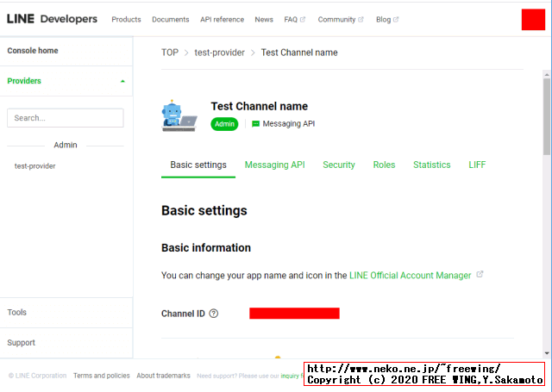Switch to the Security tab
Viewport: 552px width, 392px height.
[x=339, y=165]
